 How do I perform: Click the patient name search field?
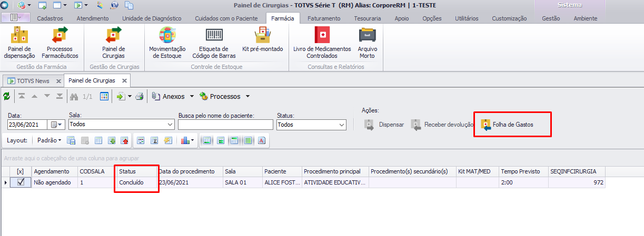(225, 125)
